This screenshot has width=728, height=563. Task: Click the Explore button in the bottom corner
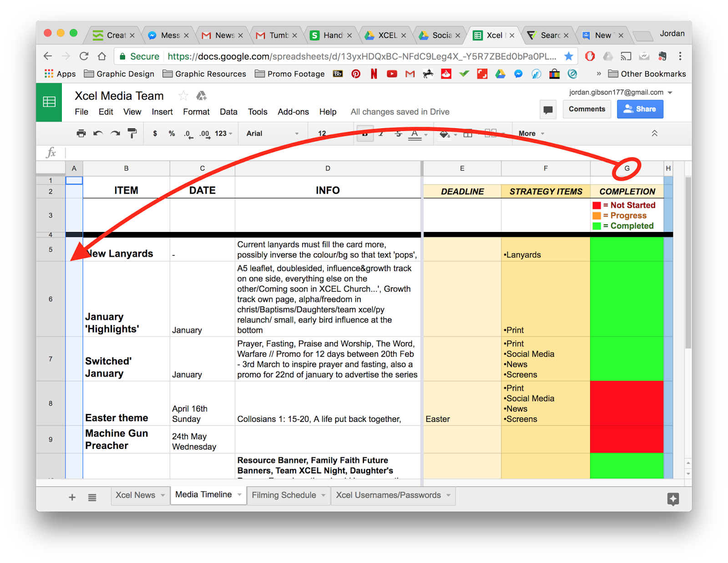[673, 499]
